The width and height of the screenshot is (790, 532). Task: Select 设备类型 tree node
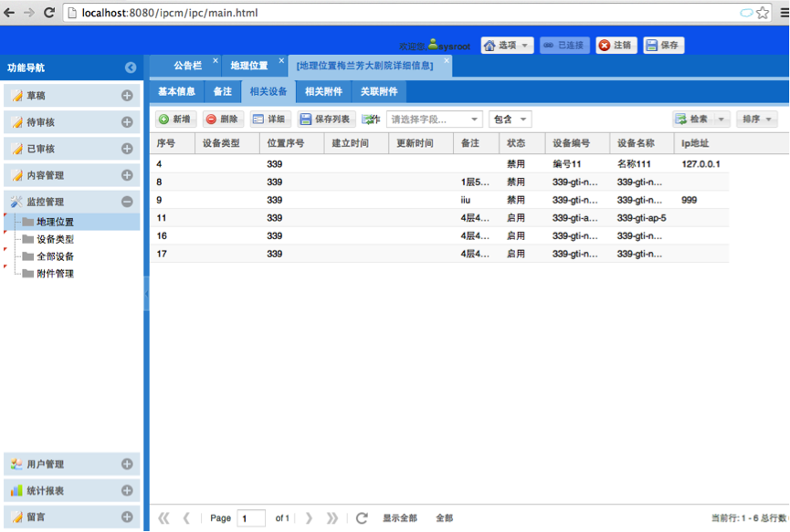(x=55, y=239)
